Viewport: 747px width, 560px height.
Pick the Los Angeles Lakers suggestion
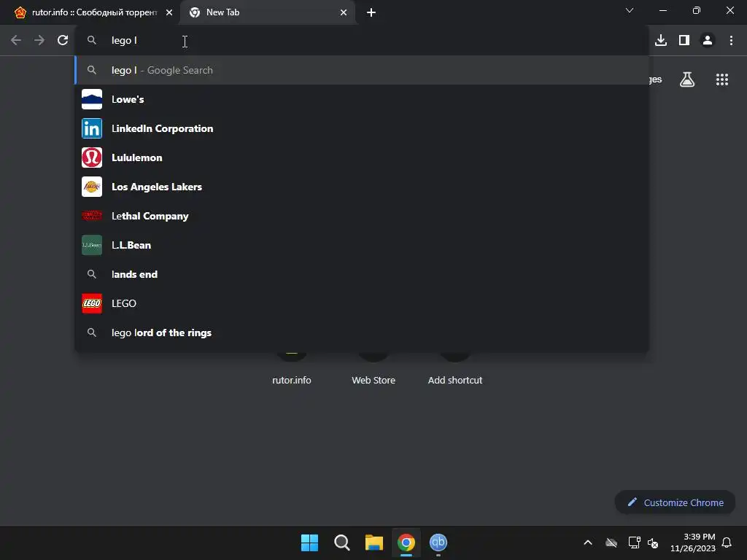point(362,187)
